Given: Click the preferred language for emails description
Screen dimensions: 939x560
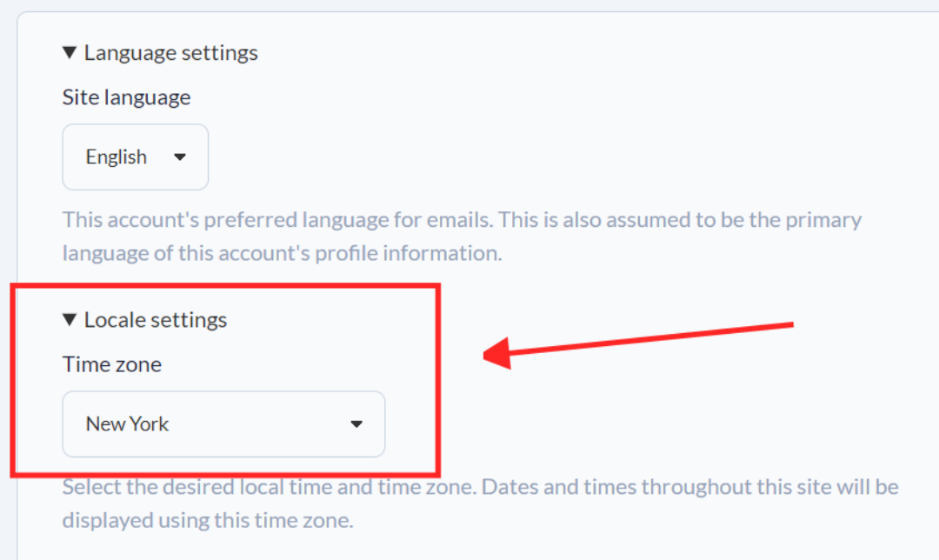Looking at the screenshot, I should click(462, 219).
